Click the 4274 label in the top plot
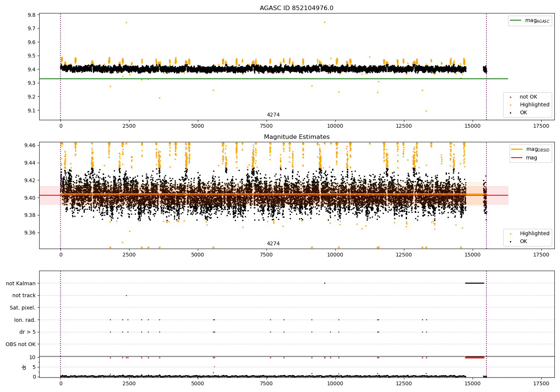 pos(273,115)
